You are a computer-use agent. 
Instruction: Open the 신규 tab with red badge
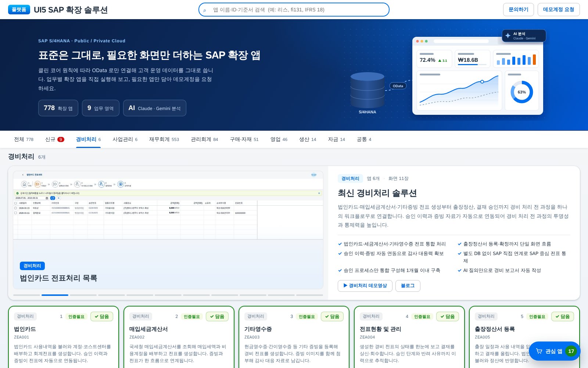[55, 139]
